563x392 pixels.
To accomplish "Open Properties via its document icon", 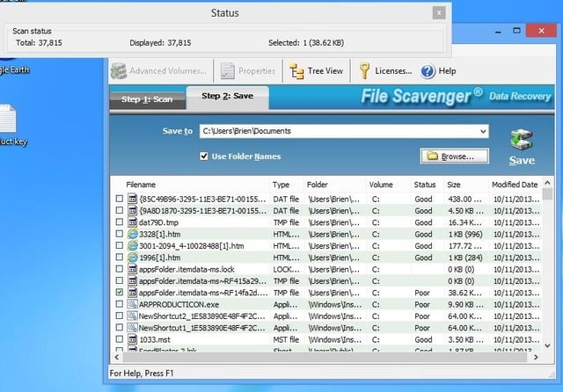I will tap(227, 70).
